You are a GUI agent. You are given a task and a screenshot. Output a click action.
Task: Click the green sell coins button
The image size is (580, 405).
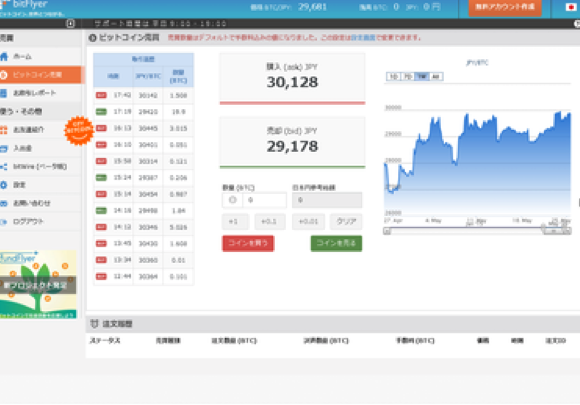click(336, 243)
